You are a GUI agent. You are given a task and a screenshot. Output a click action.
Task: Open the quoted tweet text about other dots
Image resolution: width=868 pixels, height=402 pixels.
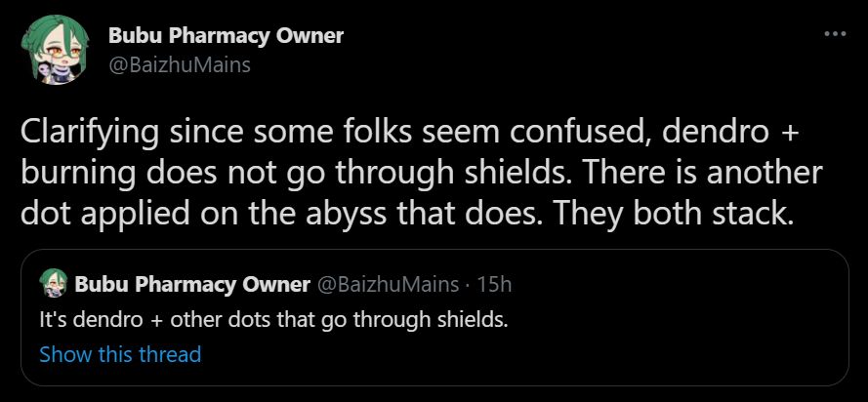click(273, 319)
